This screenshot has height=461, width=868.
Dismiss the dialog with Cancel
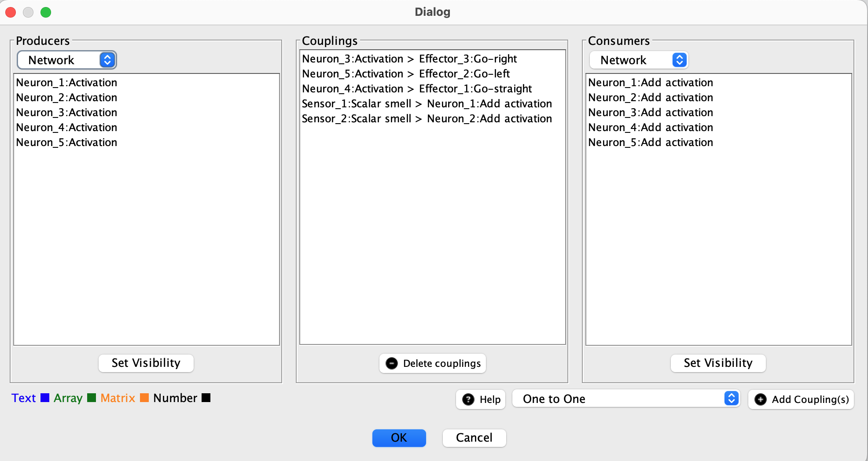pyautogui.click(x=474, y=438)
